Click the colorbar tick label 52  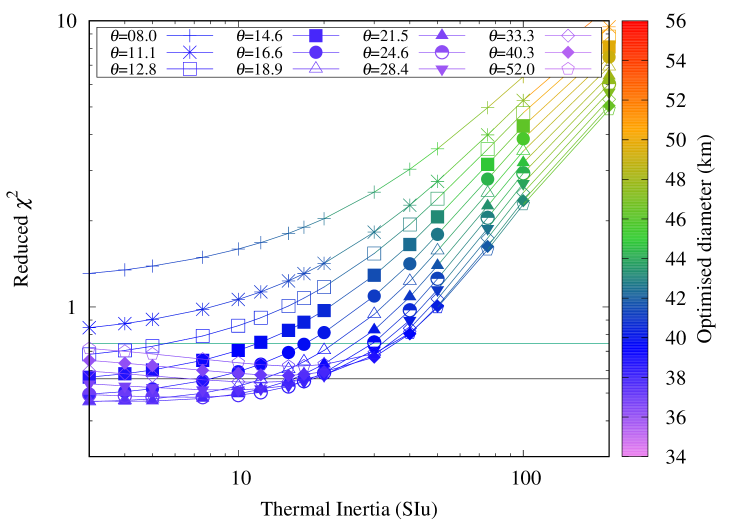(x=676, y=101)
